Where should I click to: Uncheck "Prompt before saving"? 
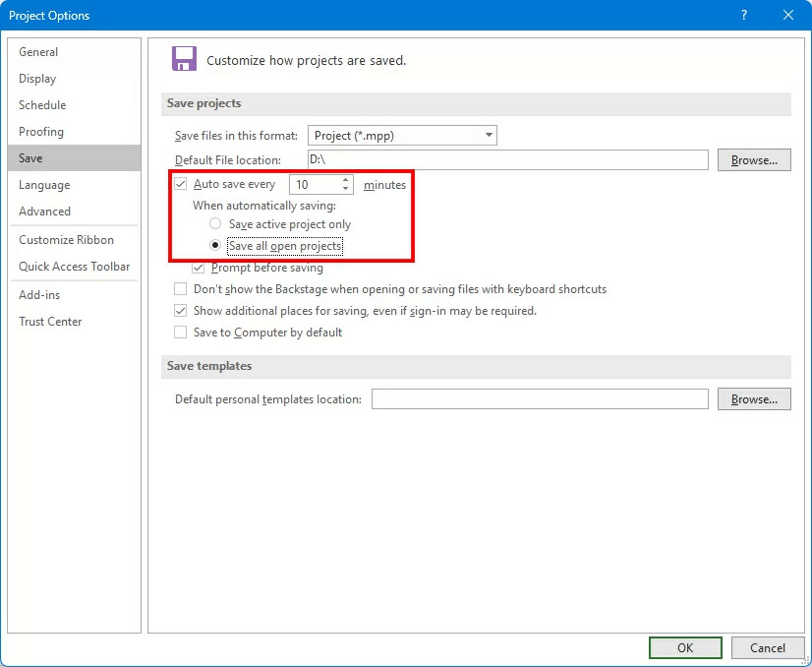pyautogui.click(x=199, y=268)
